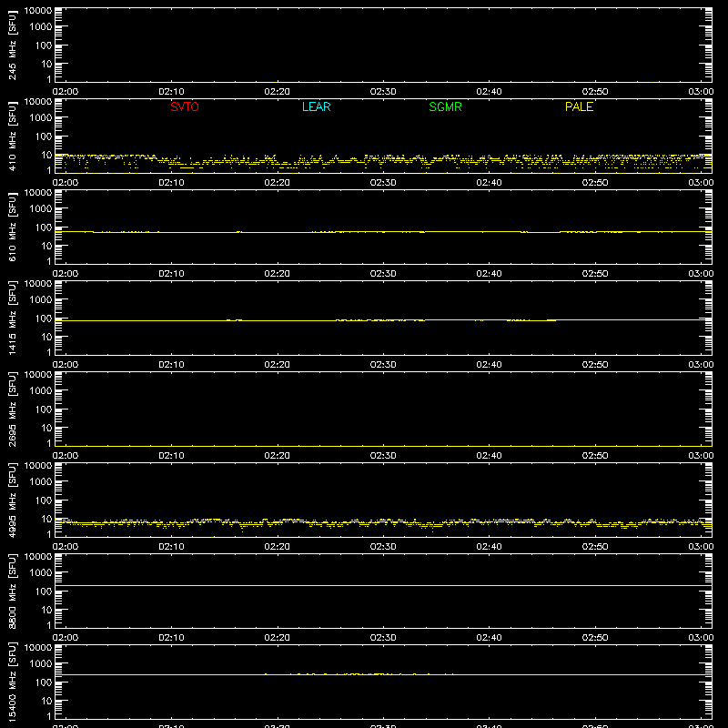Click 03:00 time label under 245 MHz panel
This screenshot has height=728, width=728.
(x=701, y=92)
